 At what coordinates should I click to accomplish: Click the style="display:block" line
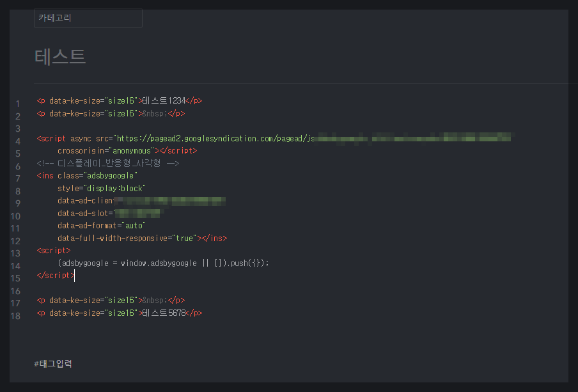[102, 189]
